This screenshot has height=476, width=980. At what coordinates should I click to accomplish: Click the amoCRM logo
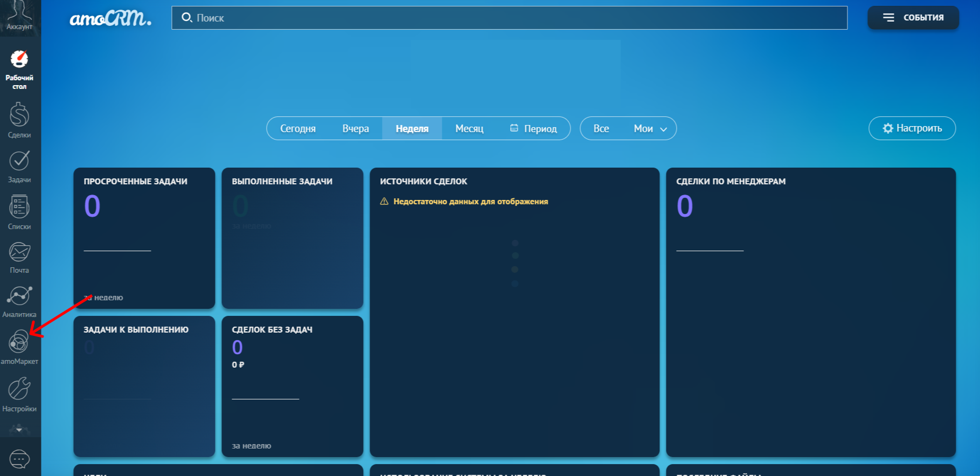110,19
